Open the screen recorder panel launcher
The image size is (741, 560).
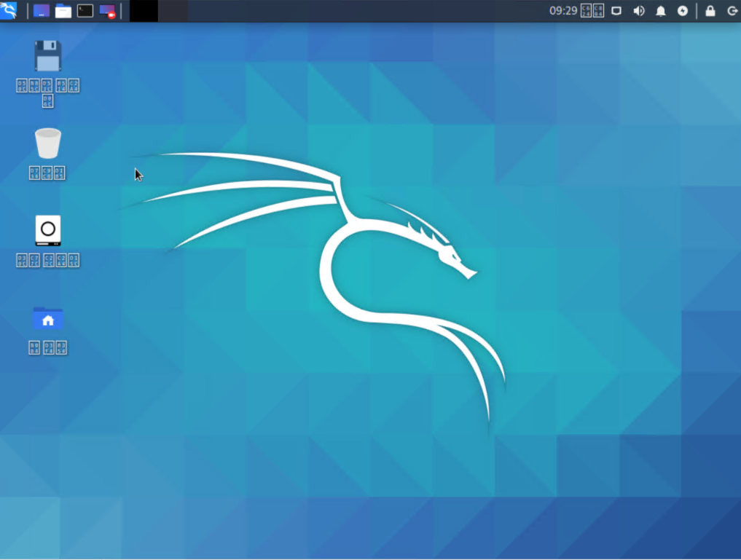point(108,11)
